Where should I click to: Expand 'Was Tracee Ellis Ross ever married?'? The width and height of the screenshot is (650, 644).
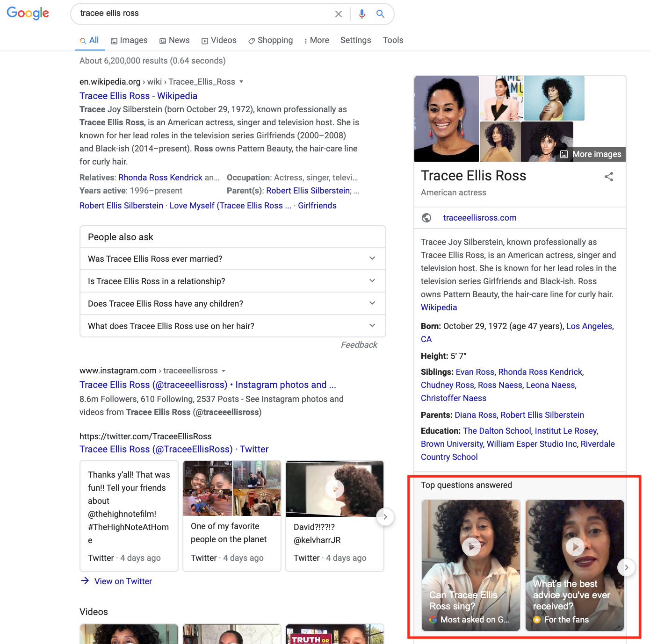tap(233, 258)
